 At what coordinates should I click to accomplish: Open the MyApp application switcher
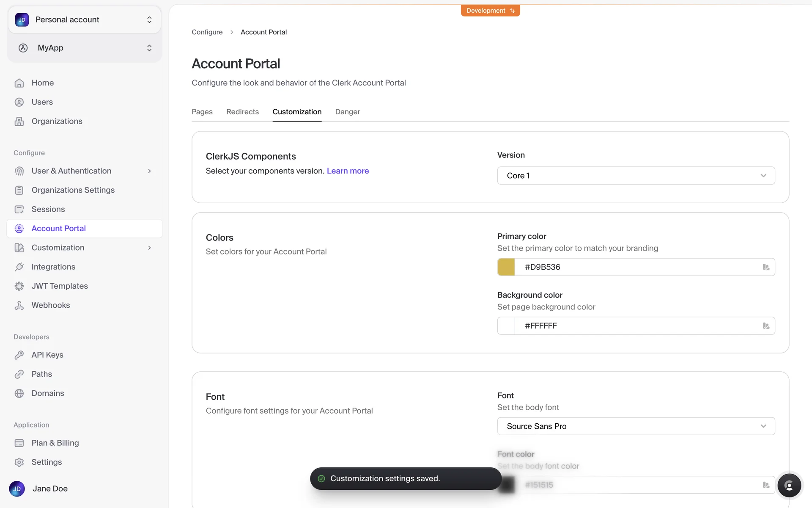85,48
